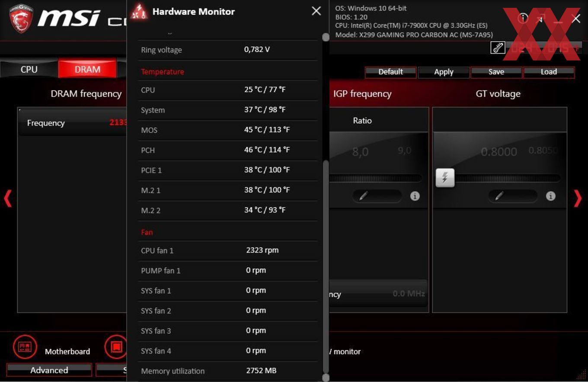Click the 34 °C / 93 °F value
Screen dimensions: 588x382
click(265, 210)
